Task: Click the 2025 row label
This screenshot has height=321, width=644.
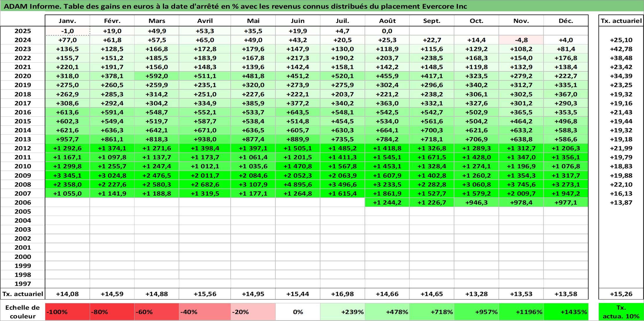Action: (x=23, y=31)
